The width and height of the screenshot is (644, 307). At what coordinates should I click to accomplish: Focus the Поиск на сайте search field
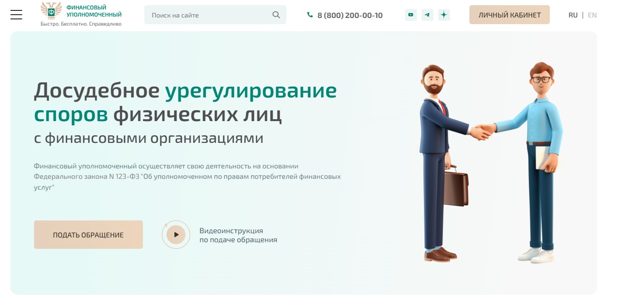215,15
